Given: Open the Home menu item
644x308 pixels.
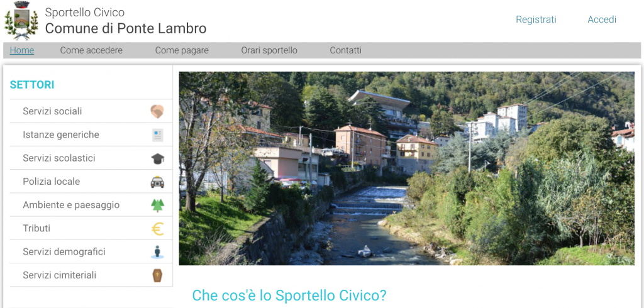Looking at the screenshot, I should tap(22, 50).
